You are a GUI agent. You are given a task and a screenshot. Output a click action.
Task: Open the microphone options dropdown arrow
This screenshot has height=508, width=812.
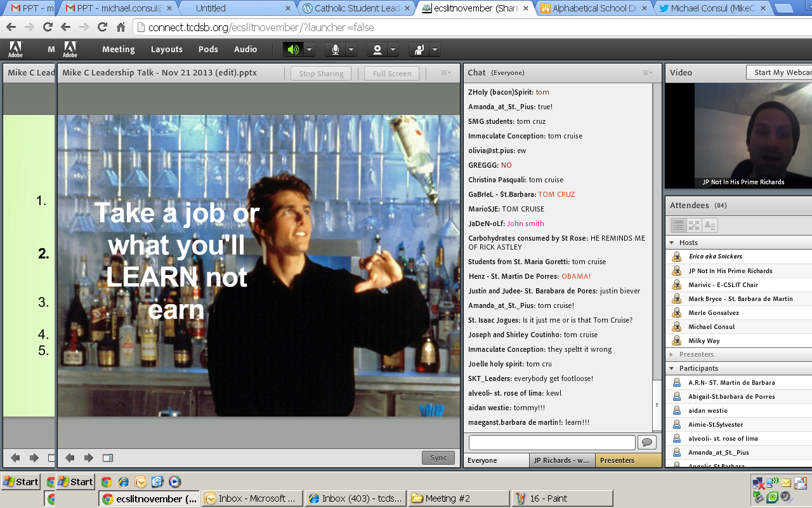351,50
